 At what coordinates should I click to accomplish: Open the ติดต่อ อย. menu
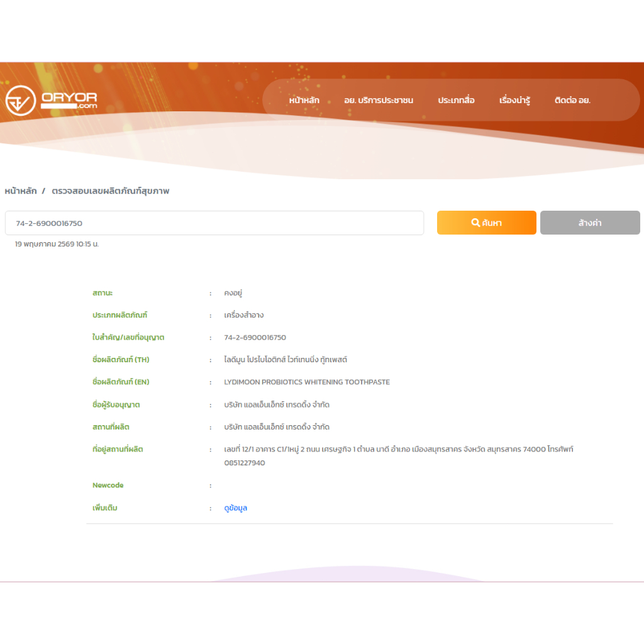point(572,100)
